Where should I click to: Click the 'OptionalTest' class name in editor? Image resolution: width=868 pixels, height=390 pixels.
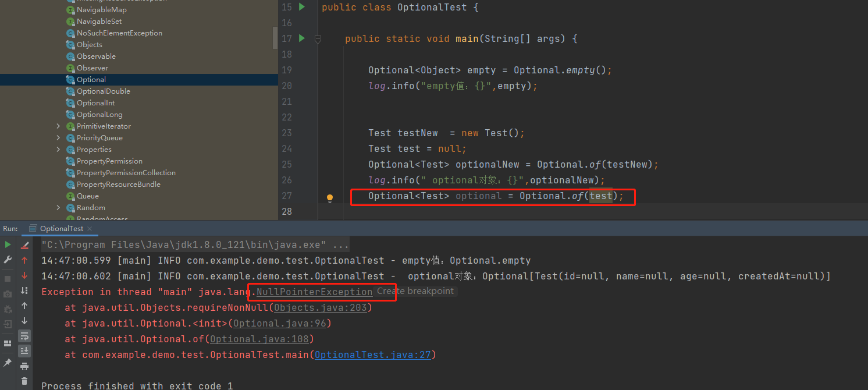pyautogui.click(x=432, y=8)
